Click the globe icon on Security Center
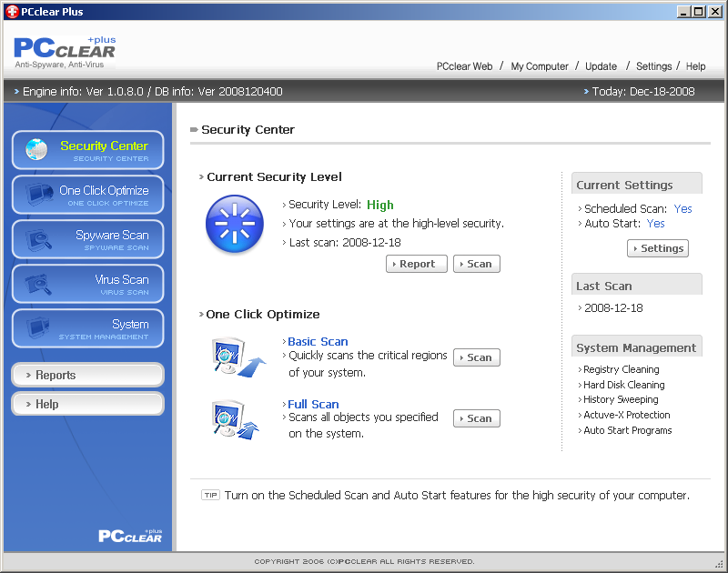Image resolution: width=728 pixels, height=573 pixels. point(36,149)
